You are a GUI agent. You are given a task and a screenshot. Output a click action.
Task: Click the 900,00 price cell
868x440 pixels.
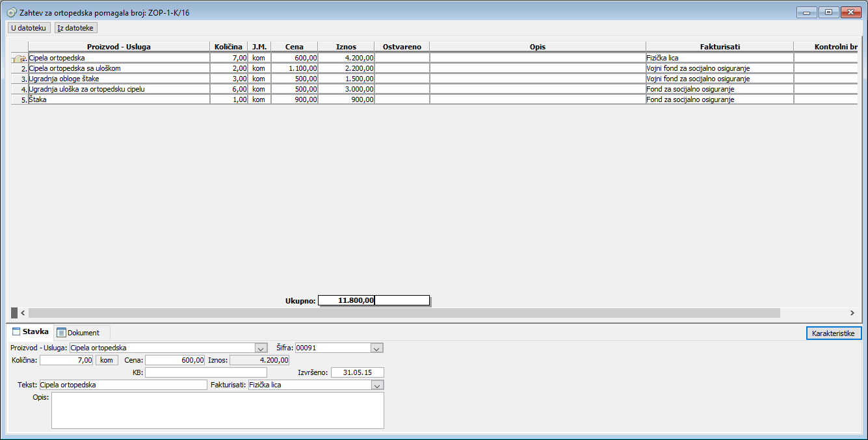point(295,99)
